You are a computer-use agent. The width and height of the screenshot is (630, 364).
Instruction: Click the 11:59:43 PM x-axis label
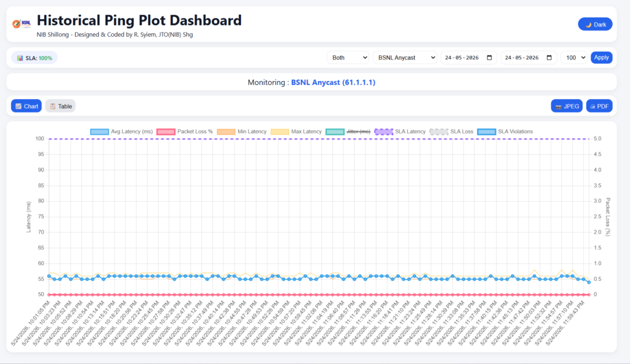(x=565, y=323)
